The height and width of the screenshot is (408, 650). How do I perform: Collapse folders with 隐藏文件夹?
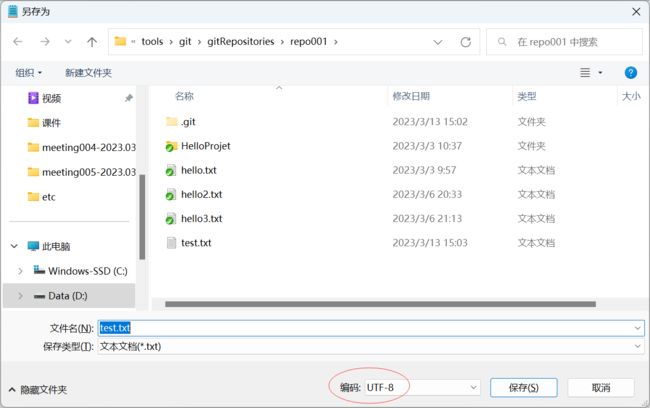[38, 390]
